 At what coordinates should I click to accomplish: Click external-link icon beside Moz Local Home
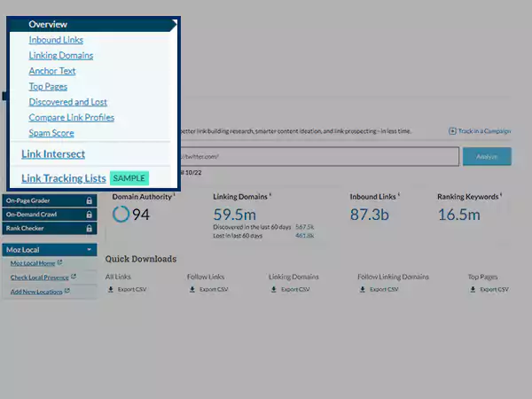59,263
